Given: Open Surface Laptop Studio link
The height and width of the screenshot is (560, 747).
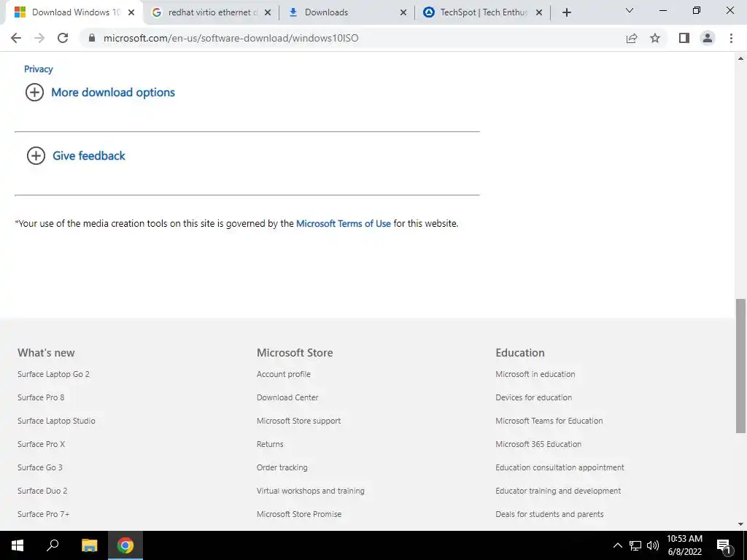Looking at the screenshot, I should 56,421.
